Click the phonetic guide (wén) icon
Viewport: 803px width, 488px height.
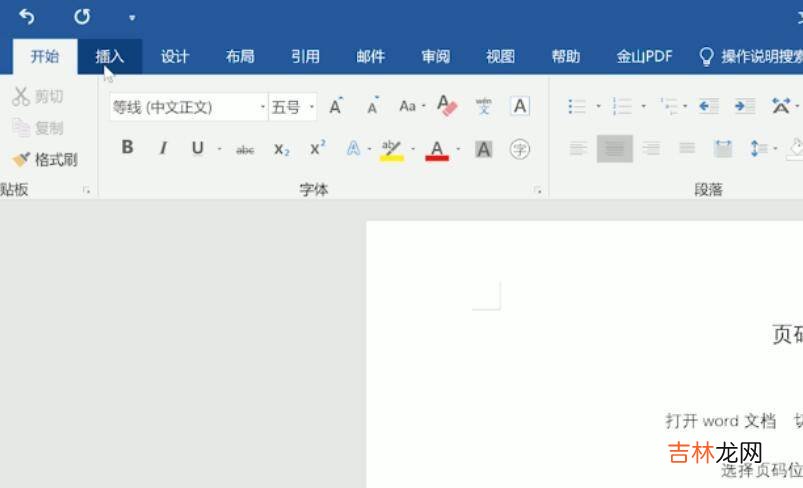click(484, 106)
